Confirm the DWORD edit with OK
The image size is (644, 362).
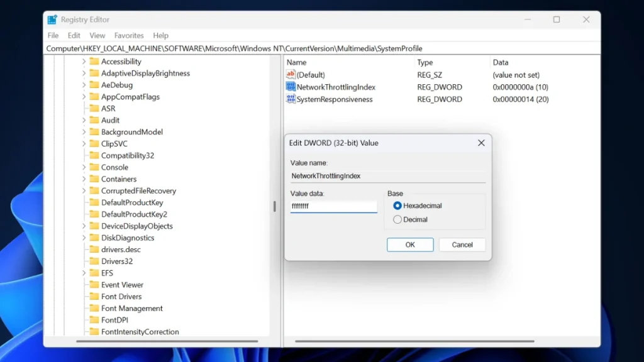coord(410,244)
